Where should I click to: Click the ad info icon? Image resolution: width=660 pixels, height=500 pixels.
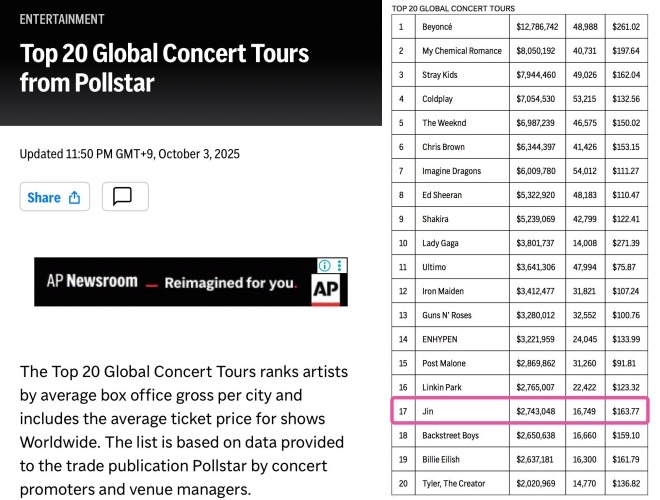point(324,266)
